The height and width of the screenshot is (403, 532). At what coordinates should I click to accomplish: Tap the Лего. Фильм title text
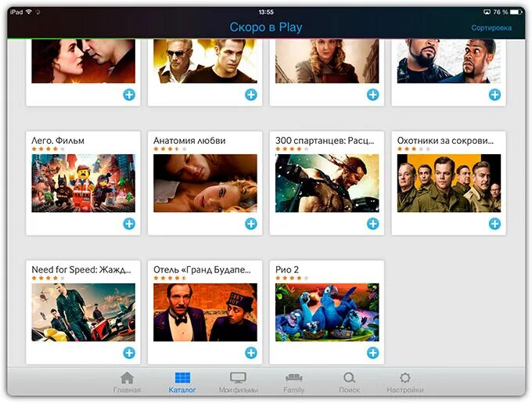click(x=58, y=140)
